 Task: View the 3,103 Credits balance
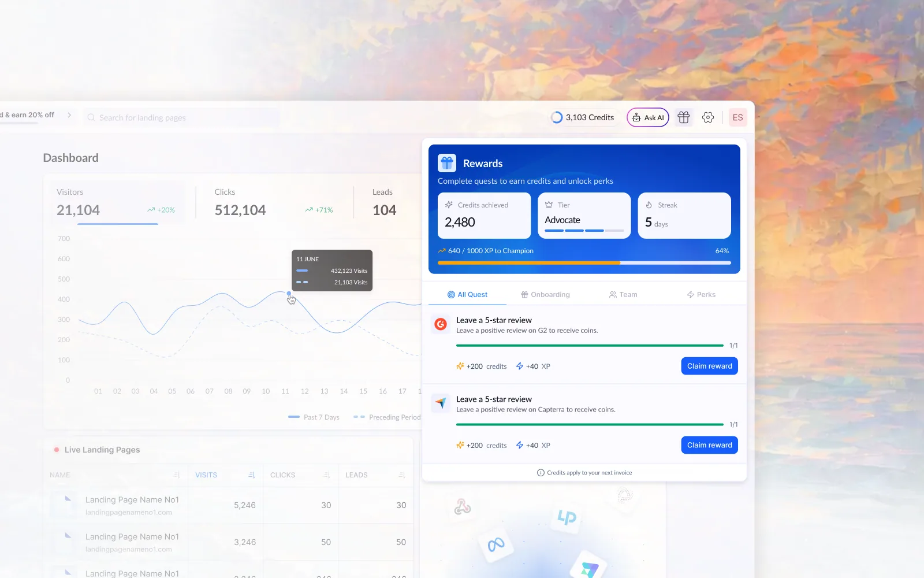point(582,117)
